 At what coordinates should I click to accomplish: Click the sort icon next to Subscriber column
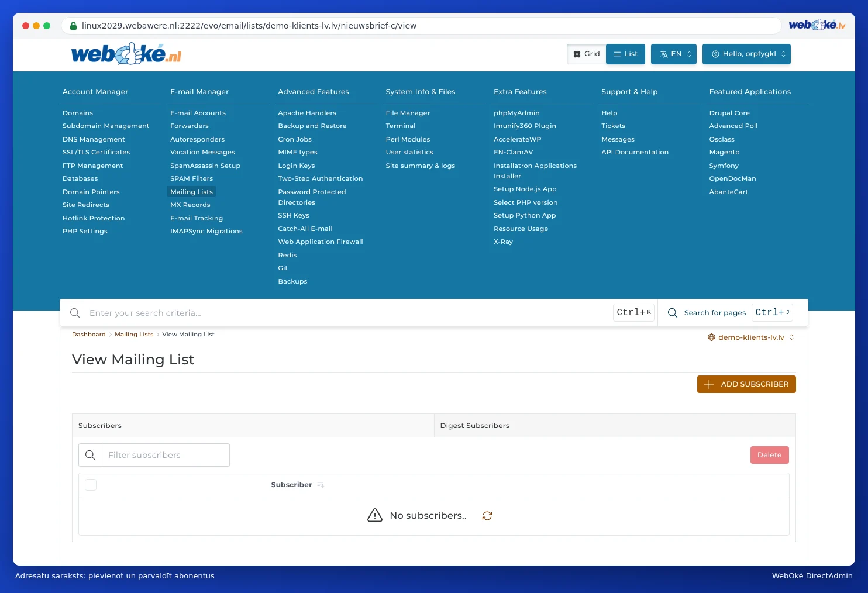coord(321,485)
